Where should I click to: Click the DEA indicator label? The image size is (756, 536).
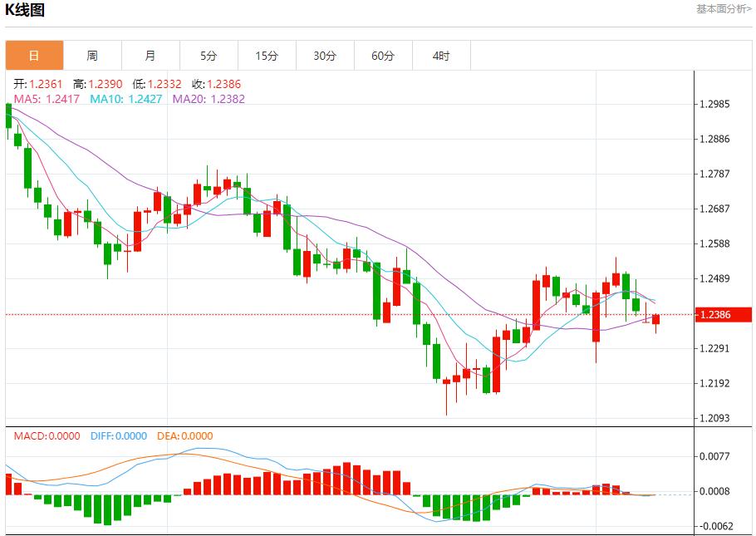click(x=184, y=436)
